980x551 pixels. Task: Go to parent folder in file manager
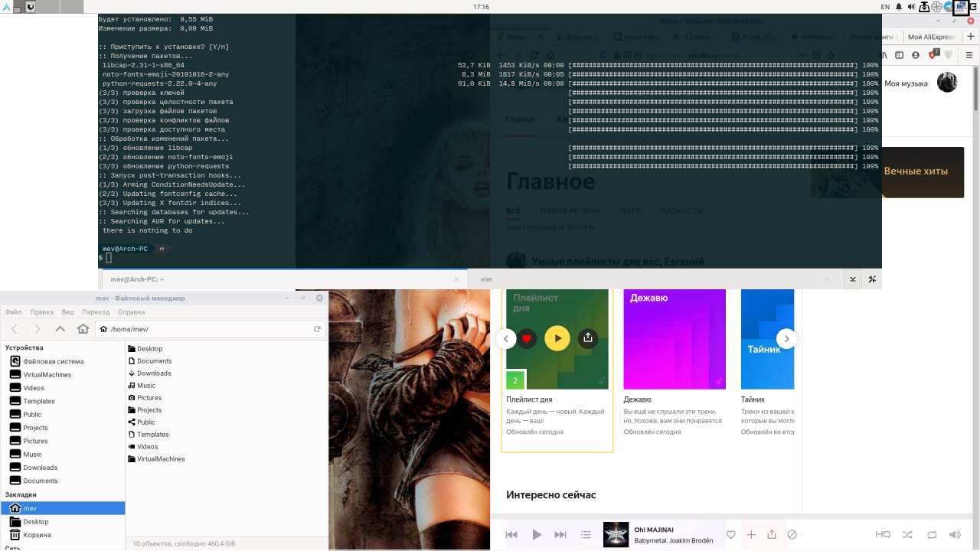click(60, 329)
